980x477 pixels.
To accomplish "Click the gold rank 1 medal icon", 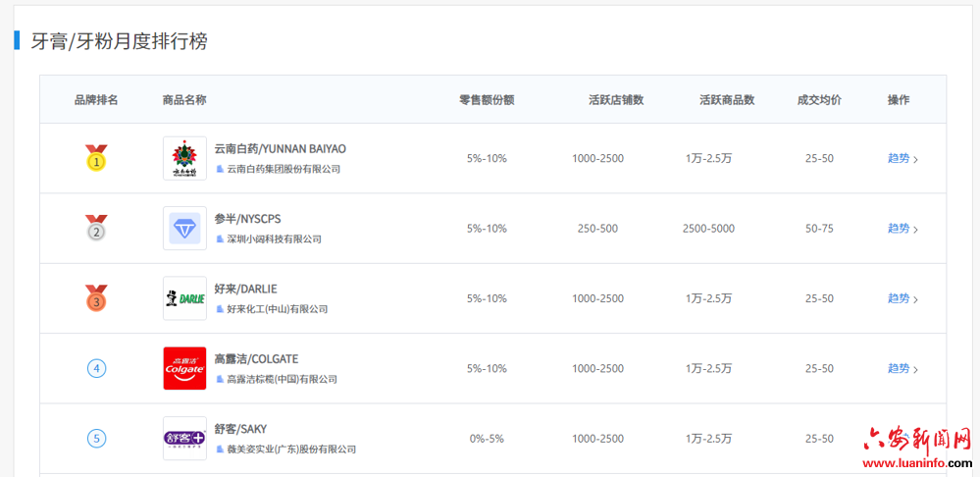I will pos(96,158).
